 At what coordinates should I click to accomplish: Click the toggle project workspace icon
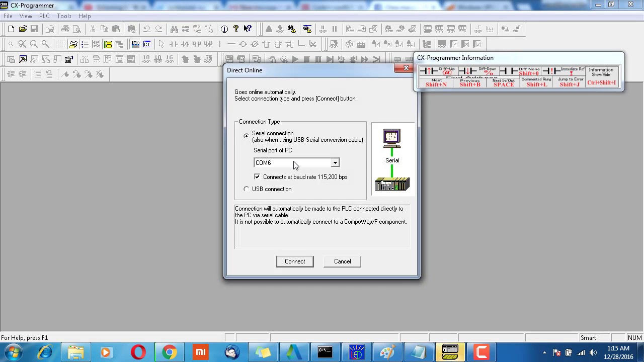11,59
